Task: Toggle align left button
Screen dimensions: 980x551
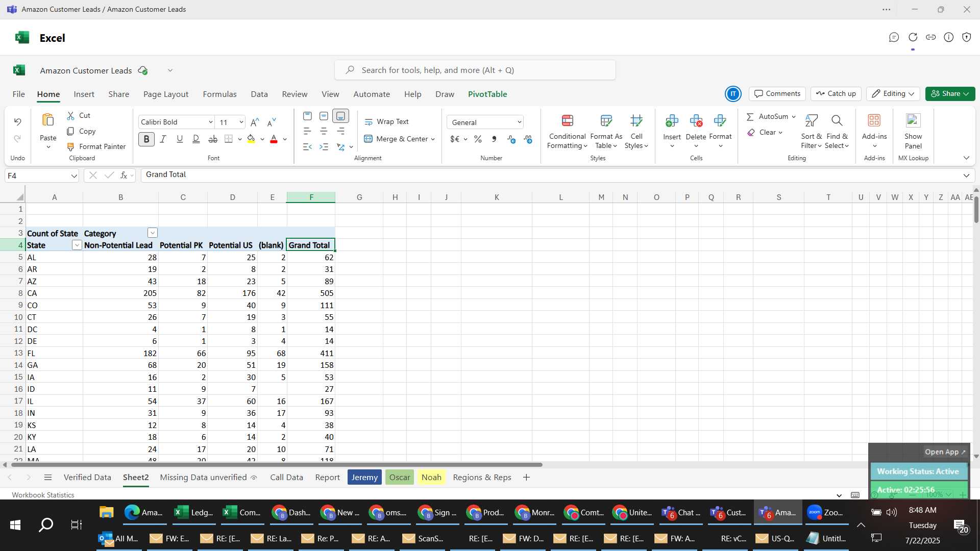Action: [x=307, y=132]
